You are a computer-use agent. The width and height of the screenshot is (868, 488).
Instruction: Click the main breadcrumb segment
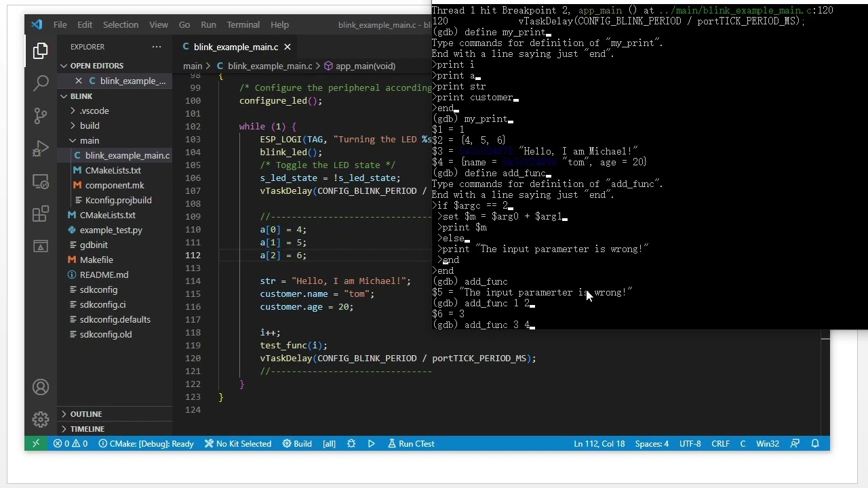coord(193,66)
